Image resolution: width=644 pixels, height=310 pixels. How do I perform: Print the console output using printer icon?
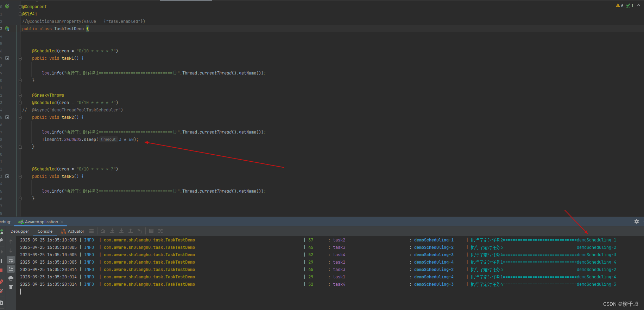(11, 278)
